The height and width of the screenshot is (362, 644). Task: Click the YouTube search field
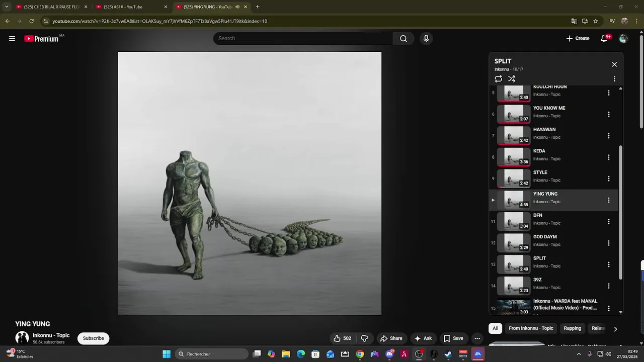click(x=303, y=39)
